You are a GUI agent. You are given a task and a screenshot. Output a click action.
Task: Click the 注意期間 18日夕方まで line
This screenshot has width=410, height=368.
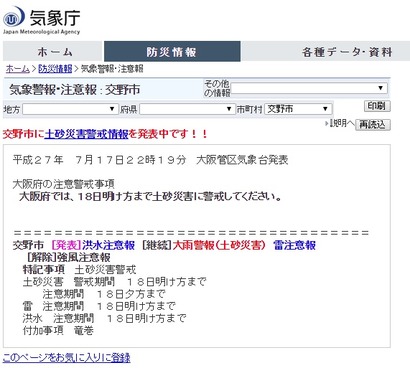[x=104, y=294]
